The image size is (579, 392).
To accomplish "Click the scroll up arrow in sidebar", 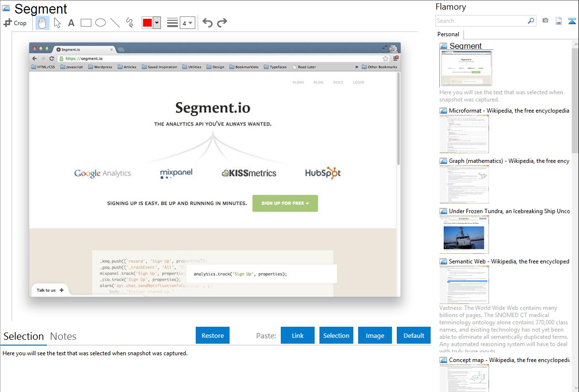I will [575, 44].
